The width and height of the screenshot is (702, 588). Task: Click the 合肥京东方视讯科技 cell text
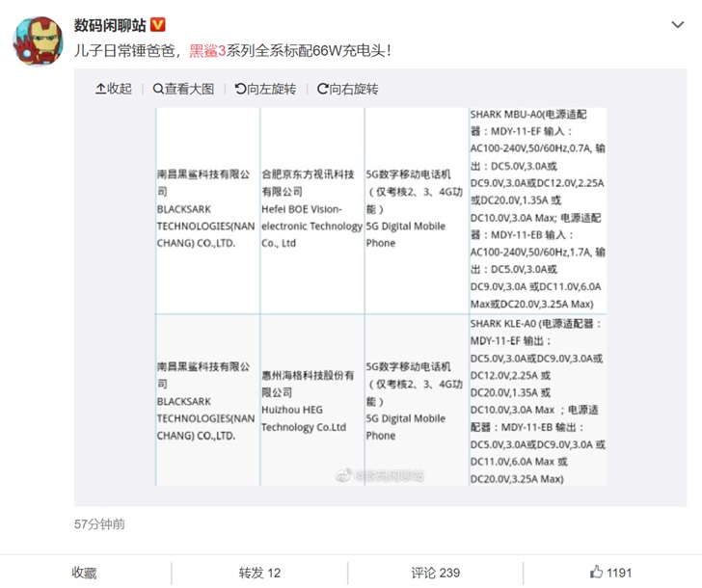(x=308, y=174)
